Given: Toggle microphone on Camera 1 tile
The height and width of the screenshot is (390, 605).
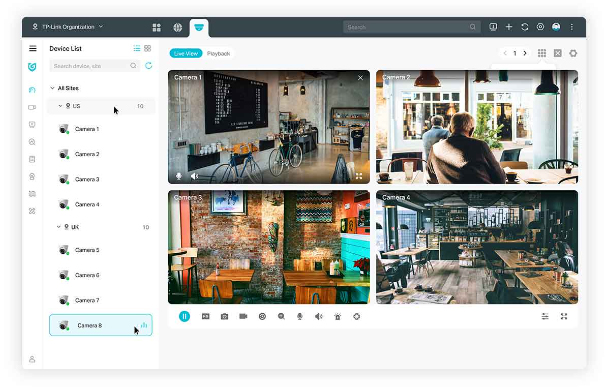Looking at the screenshot, I should tap(179, 176).
